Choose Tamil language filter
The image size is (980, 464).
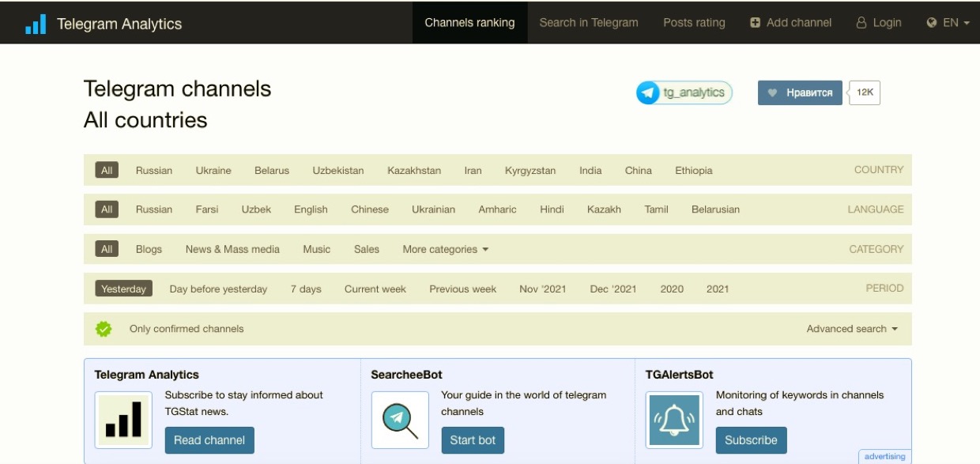[x=656, y=209]
